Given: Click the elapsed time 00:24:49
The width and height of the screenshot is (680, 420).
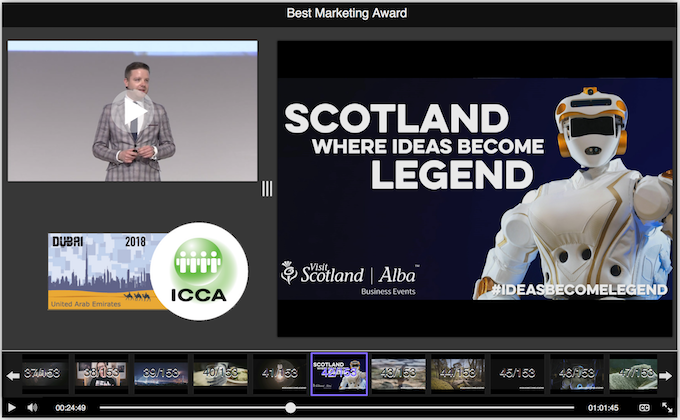Looking at the screenshot, I should tap(70, 408).
